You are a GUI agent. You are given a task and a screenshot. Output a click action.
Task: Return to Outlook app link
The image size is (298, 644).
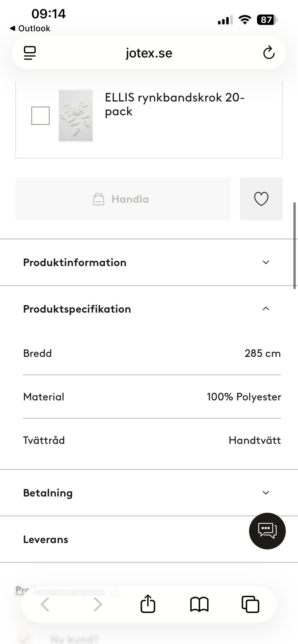point(30,29)
